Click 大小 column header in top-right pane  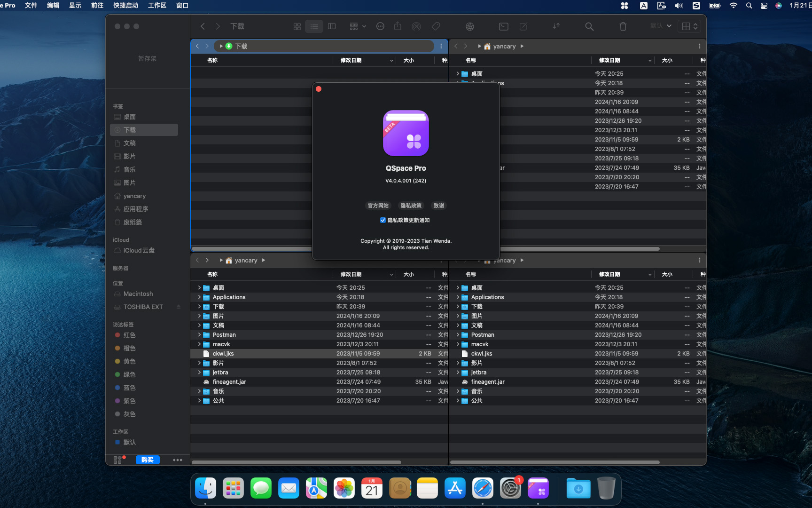click(x=672, y=60)
